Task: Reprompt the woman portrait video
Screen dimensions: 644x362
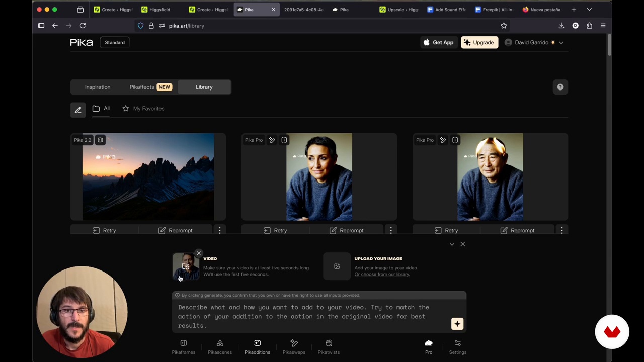Action: (346, 230)
